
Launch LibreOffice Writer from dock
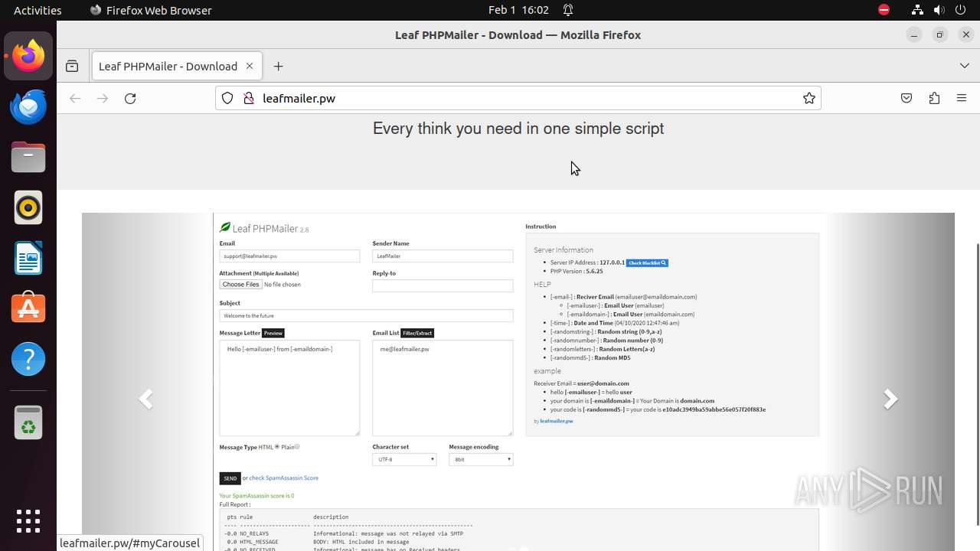[28, 258]
